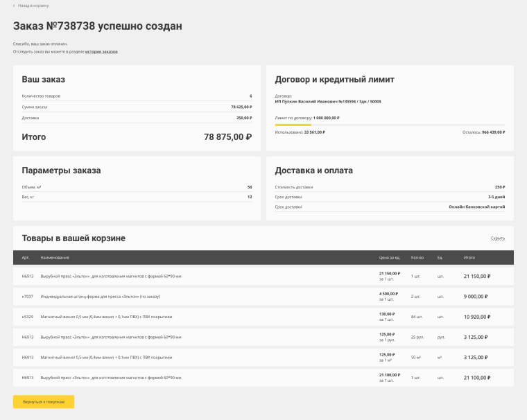Click the 'Наименование' column header
The width and height of the screenshot is (527, 420).
click(x=55, y=258)
